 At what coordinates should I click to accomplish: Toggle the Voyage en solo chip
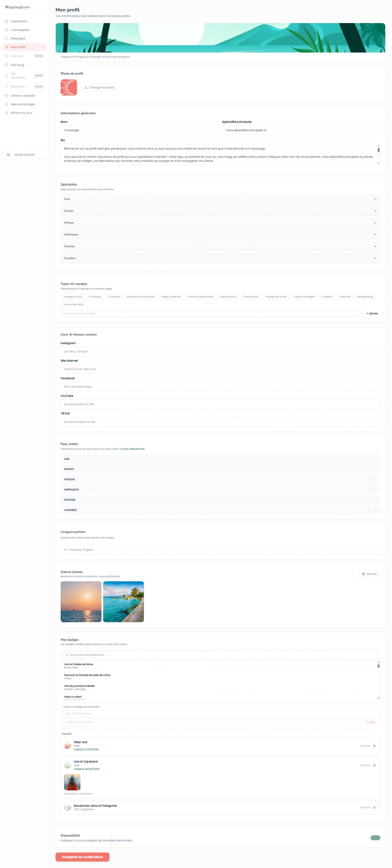[x=73, y=297]
